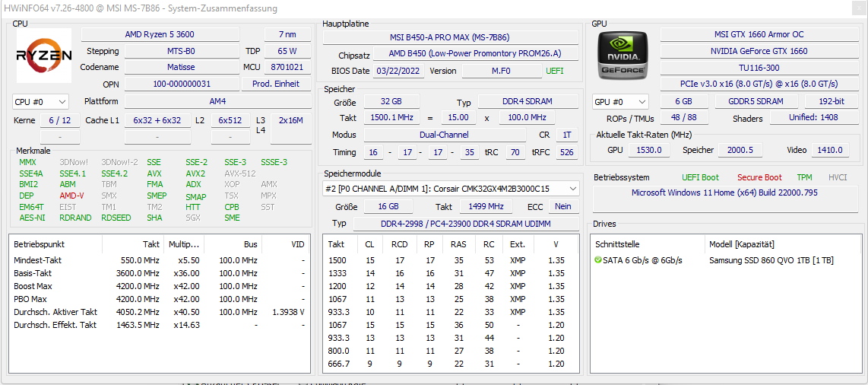Click the NVIDIA GeForce GTX 1660 field

[x=759, y=51]
